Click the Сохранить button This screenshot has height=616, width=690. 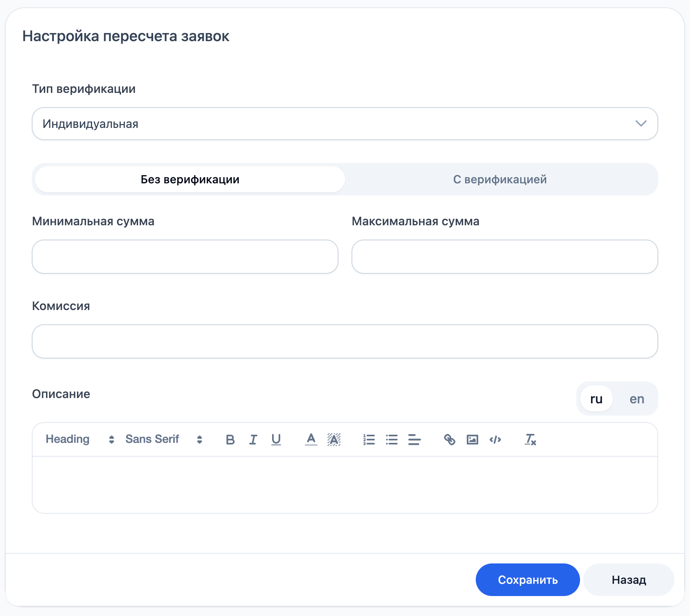pyautogui.click(x=527, y=580)
